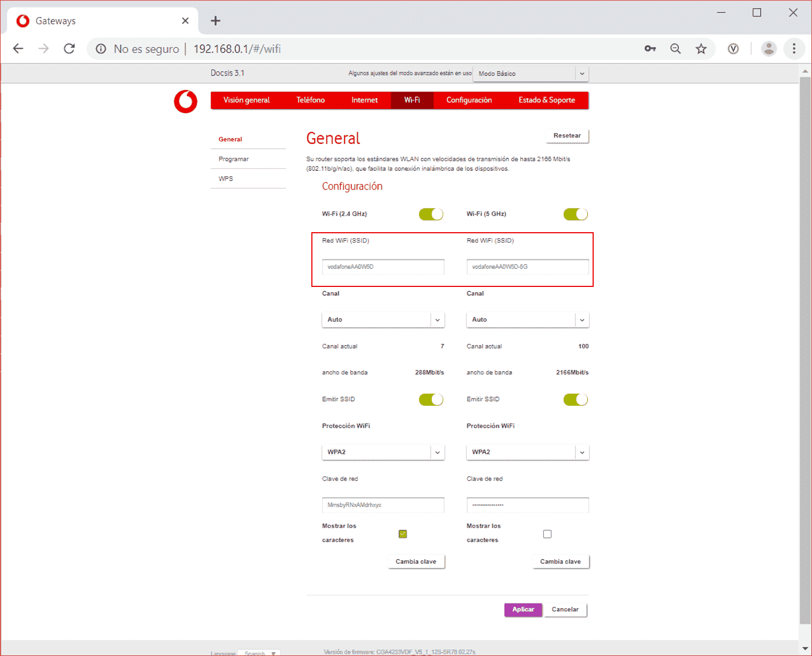
Task: Click the zoom magnifier icon in address bar
Action: pos(676,49)
